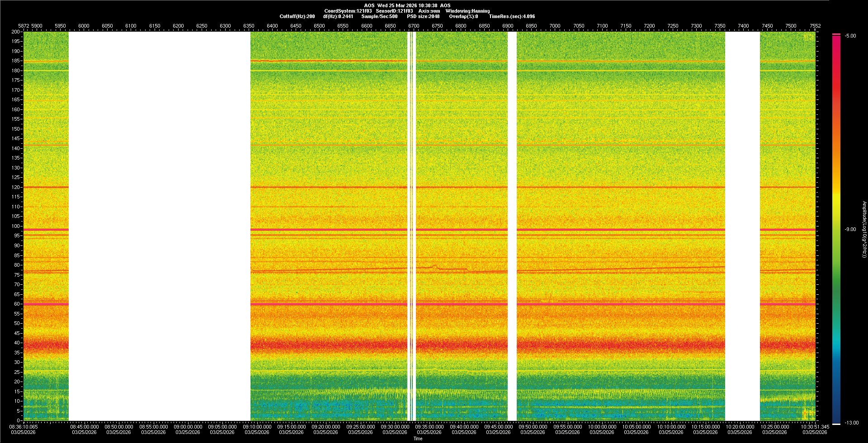868x443 pixels.
Task: Click the SensorID:121f03 header text
Action: point(394,11)
